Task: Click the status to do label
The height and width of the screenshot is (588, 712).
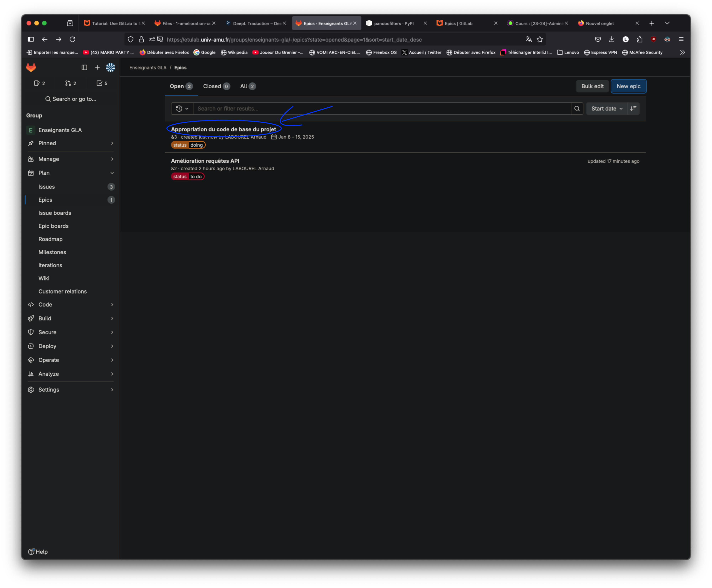Action: [x=187, y=177]
